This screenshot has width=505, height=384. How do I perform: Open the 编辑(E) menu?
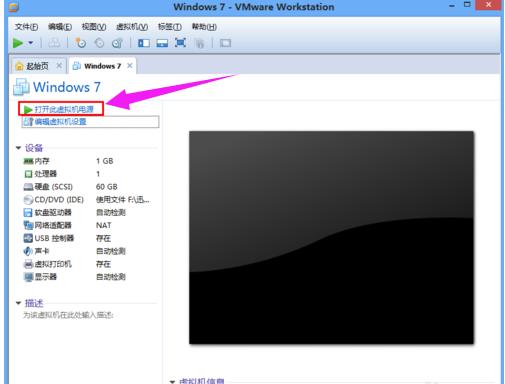click(x=60, y=27)
